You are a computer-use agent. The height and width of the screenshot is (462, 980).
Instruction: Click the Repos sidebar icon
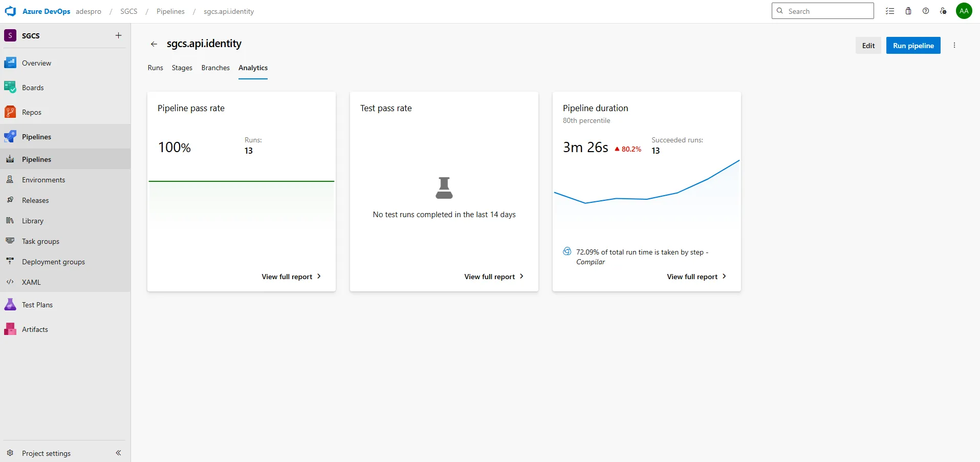[10, 112]
